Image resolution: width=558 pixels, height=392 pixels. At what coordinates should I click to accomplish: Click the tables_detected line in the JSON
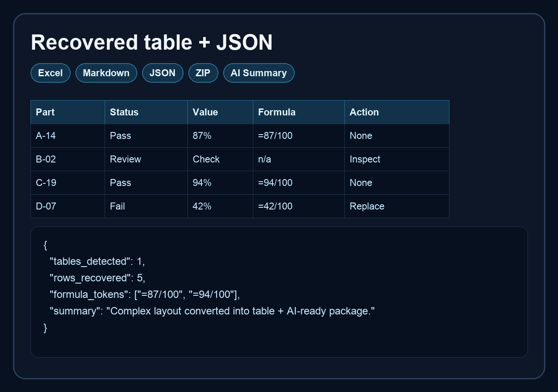[97, 261]
